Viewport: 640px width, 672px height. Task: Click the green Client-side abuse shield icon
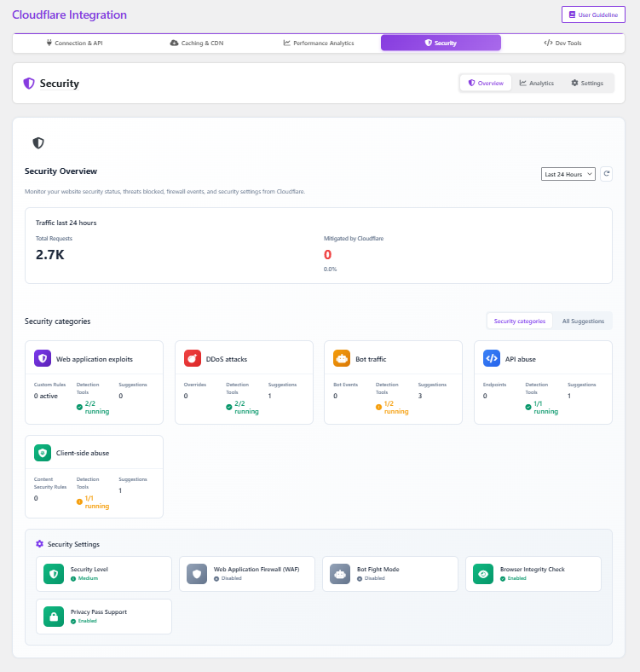click(43, 453)
